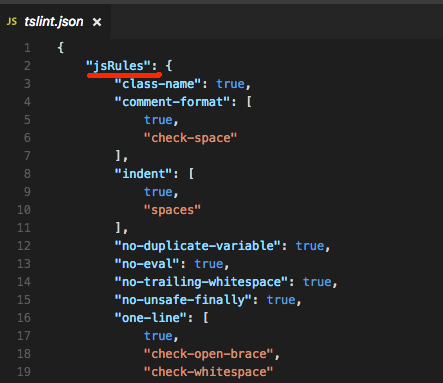Click the "no-trailing-whitespace" key
This screenshot has height=383, width=443.
tap(201, 282)
